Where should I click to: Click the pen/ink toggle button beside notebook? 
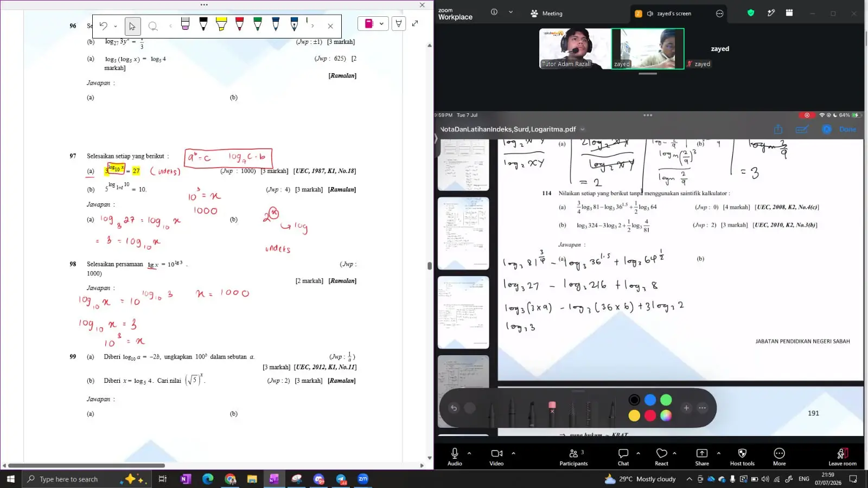(x=399, y=23)
